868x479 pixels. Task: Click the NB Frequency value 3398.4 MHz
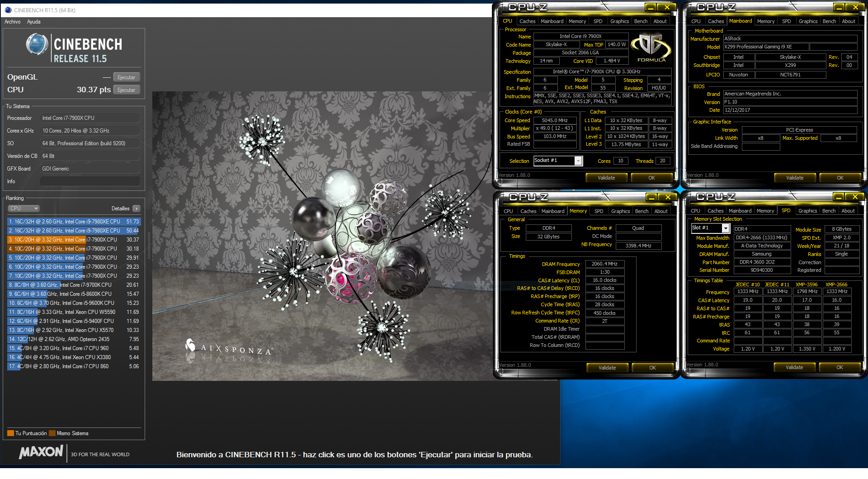pyautogui.click(x=638, y=246)
